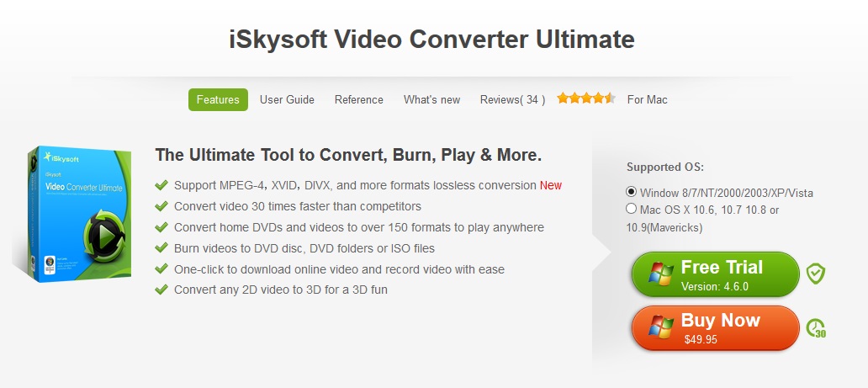868x388 pixels.
Task: Click the green shield secure download icon
Action: (815, 274)
